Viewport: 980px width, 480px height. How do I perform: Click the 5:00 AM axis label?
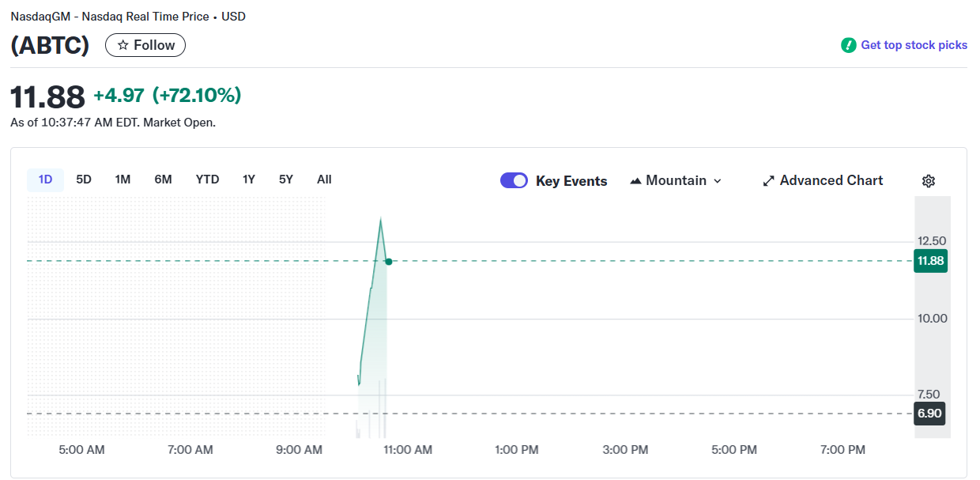point(81,450)
